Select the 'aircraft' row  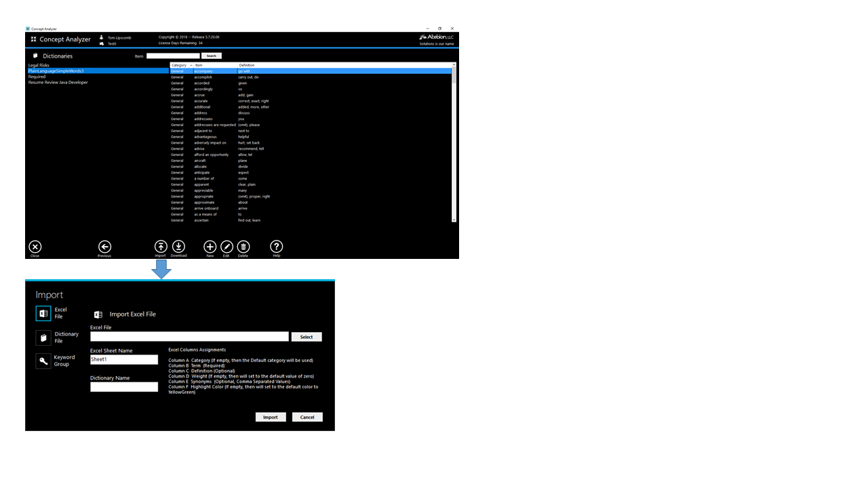pyautogui.click(x=311, y=161)
